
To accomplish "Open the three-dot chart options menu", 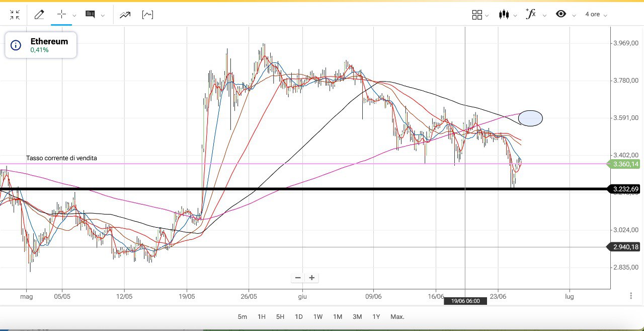I will coord(631,296).
